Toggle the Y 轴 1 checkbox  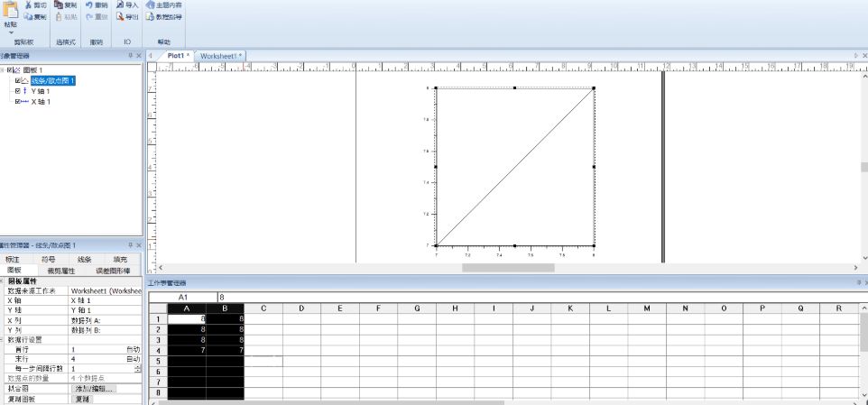[x=18, y=91]
